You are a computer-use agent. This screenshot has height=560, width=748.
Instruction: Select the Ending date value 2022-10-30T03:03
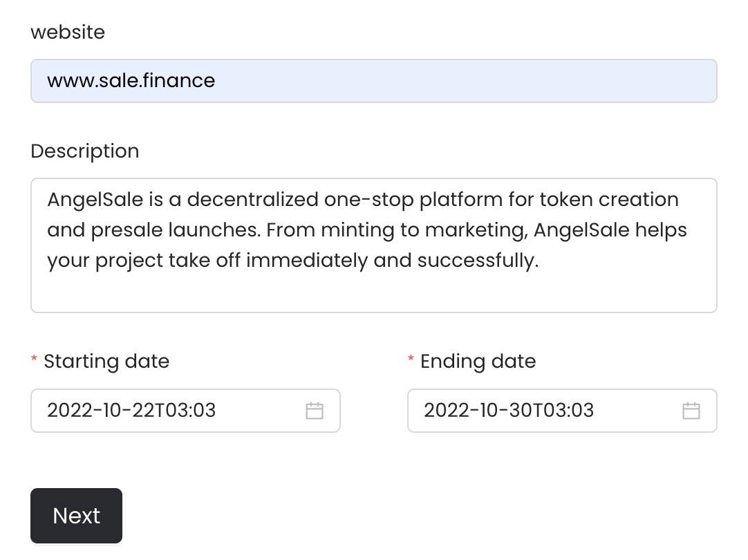point(508,411)
